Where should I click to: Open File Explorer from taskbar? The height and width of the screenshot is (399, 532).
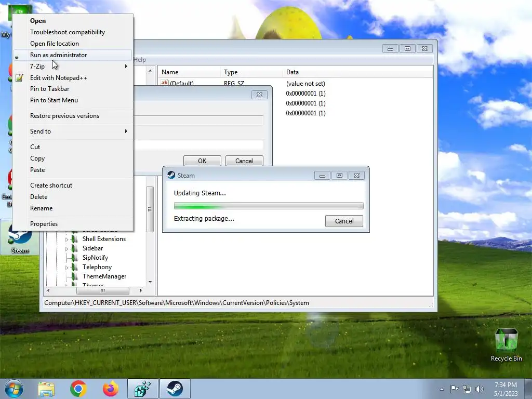[46, 389]
